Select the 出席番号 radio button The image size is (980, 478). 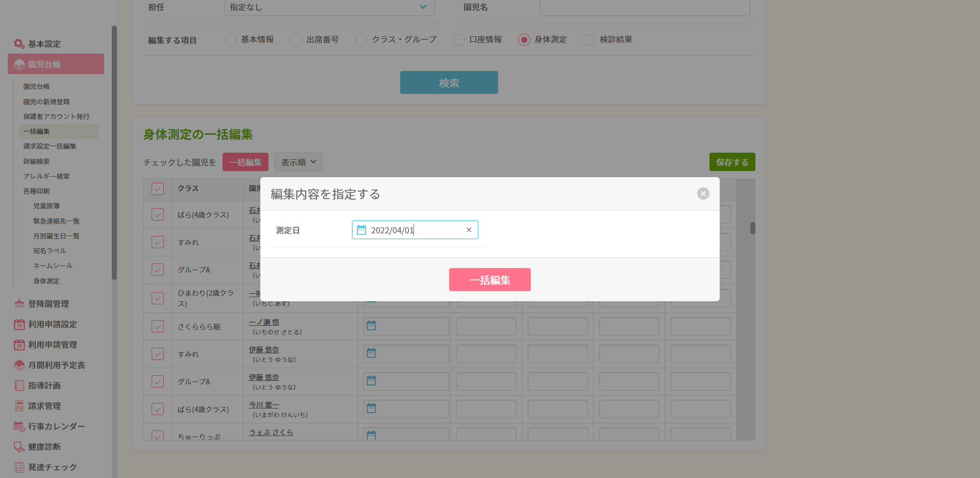pos(296,40)
